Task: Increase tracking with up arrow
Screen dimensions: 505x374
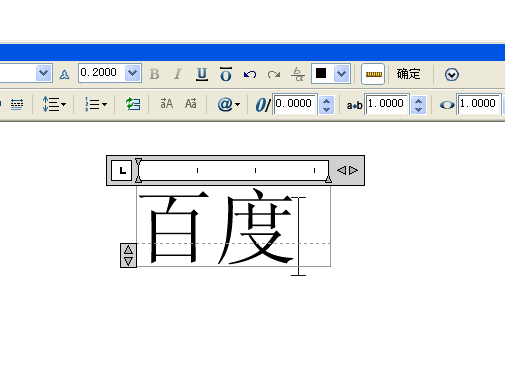Action: [x=418, y=101]
